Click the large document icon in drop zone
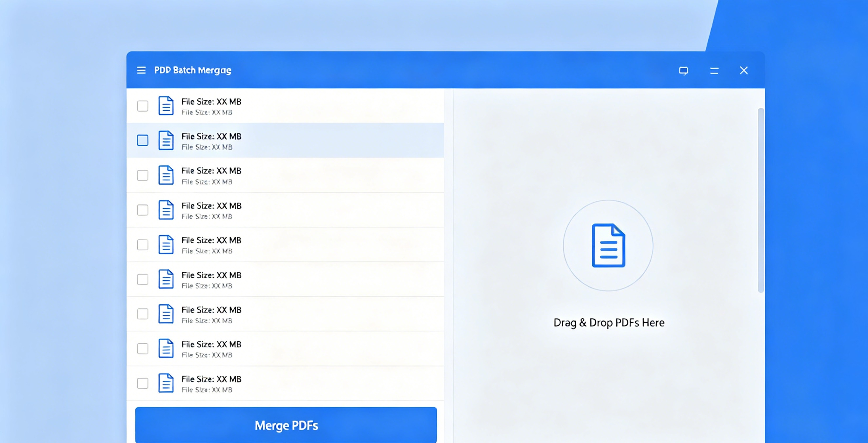The width and height of the screenshot is (868, 443). click(608, 245)
